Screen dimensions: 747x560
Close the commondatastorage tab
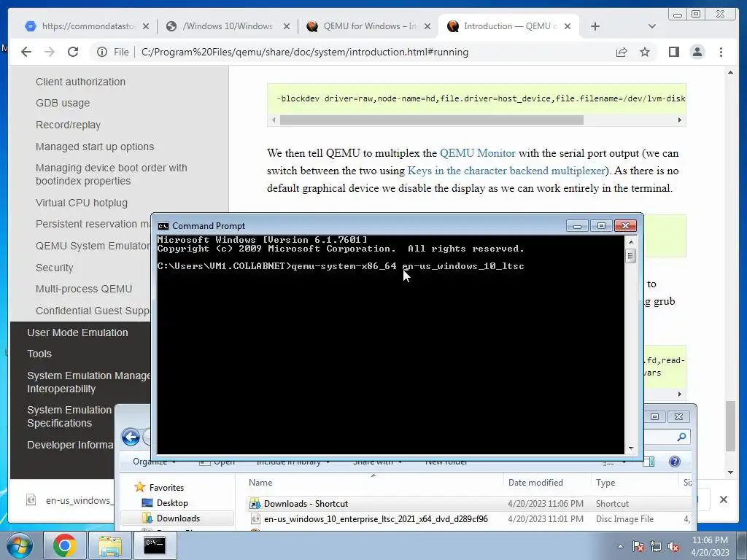pos(146,27)
